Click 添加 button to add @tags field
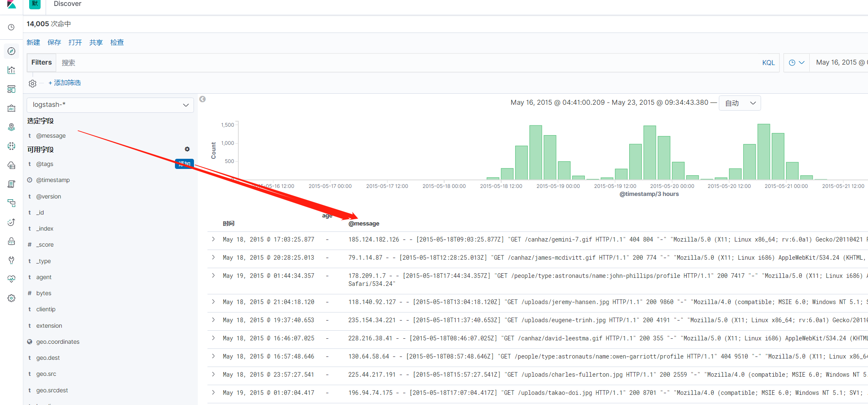 pos(184,164)
